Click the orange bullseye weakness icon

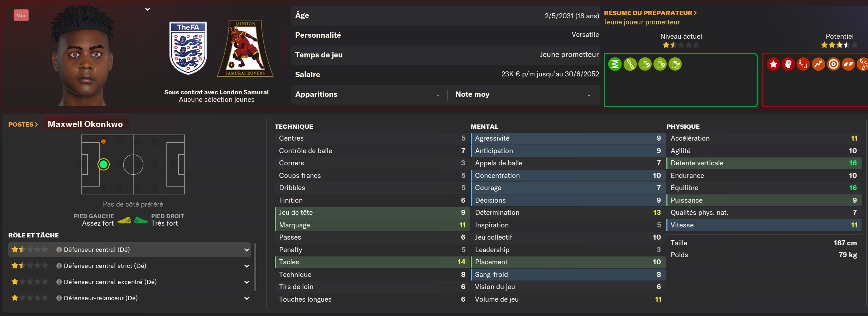click(x=833, y=64)
